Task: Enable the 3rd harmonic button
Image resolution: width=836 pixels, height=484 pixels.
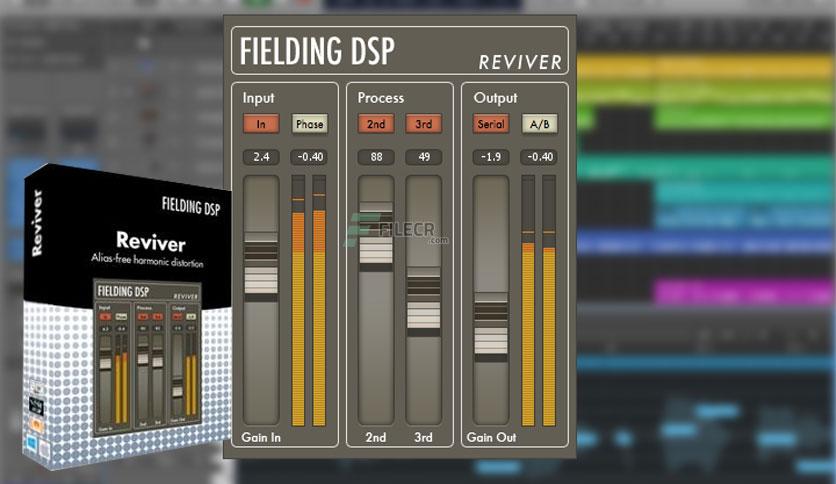Action: coord(424,124)
